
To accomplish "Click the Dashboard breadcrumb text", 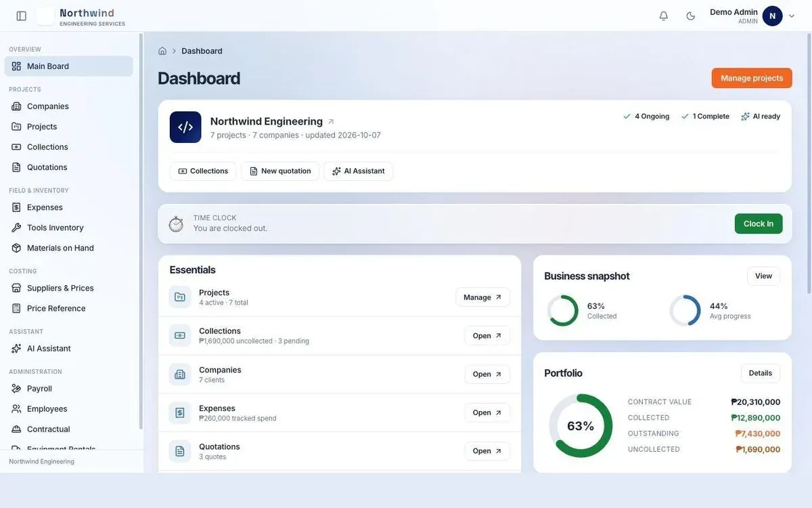I will tap(202, 51).
